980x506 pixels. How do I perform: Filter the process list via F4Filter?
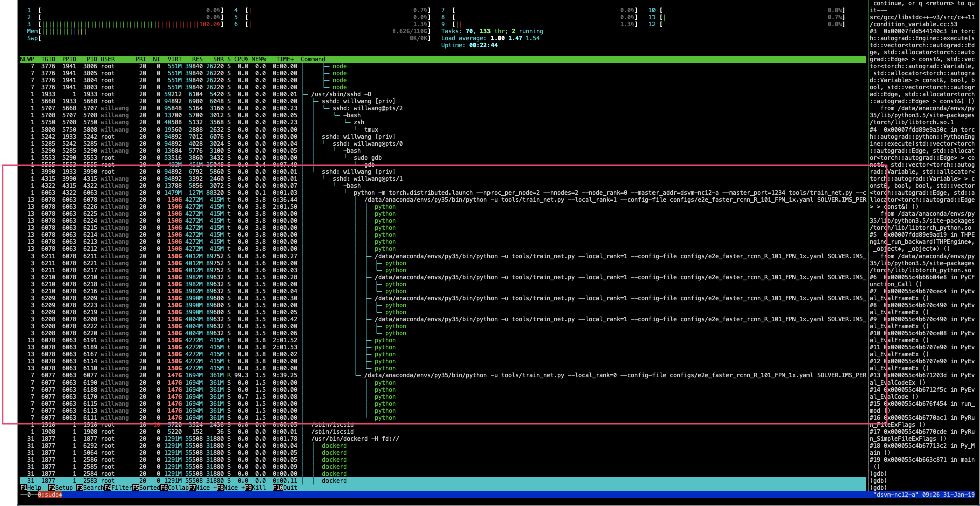point(120,487)
